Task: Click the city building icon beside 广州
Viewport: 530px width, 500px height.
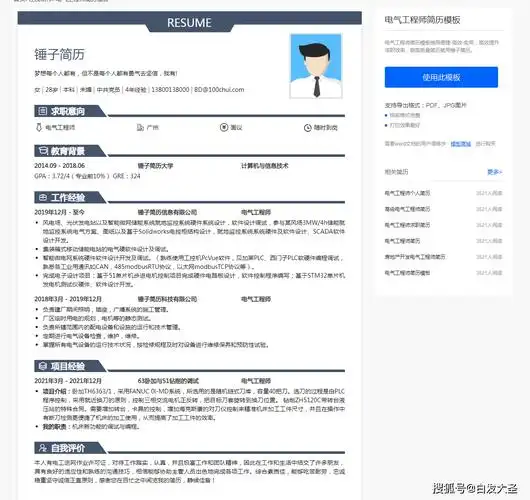Action: click(x=140, y=127)
